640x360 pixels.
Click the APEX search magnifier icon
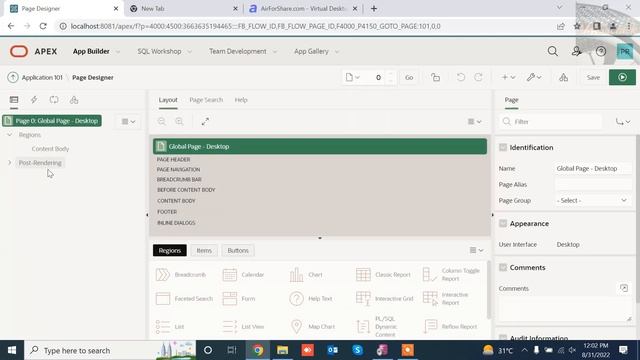pos(553,51)
